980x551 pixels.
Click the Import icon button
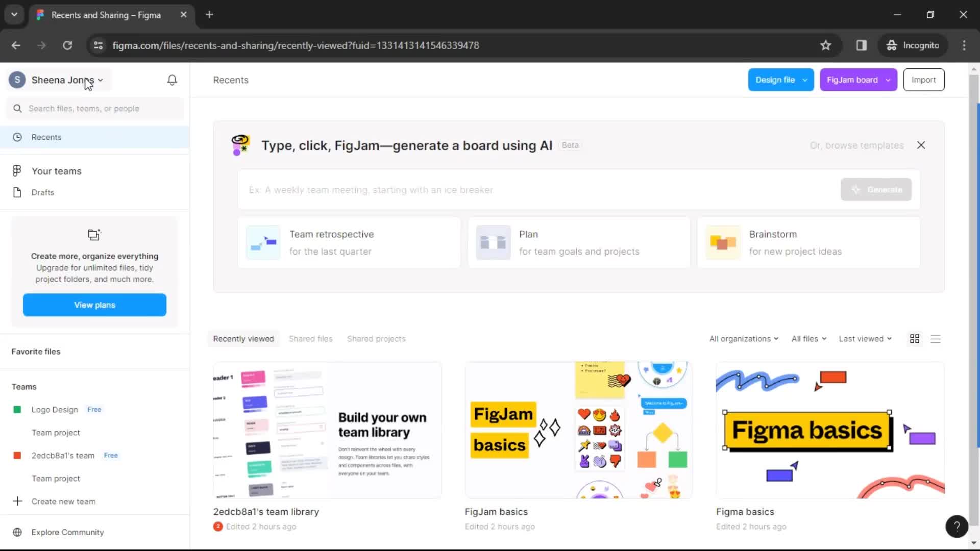pos(923,80)
